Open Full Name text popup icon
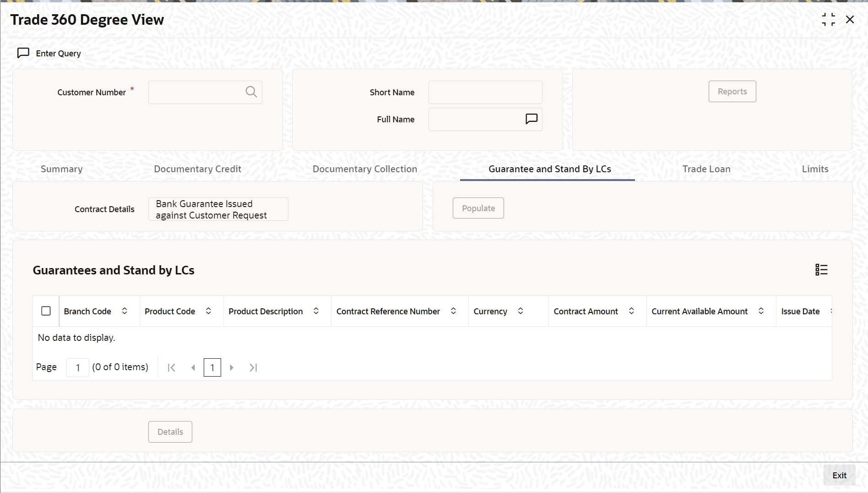Screen dimensions: 868x493 [x=531, y=119]
